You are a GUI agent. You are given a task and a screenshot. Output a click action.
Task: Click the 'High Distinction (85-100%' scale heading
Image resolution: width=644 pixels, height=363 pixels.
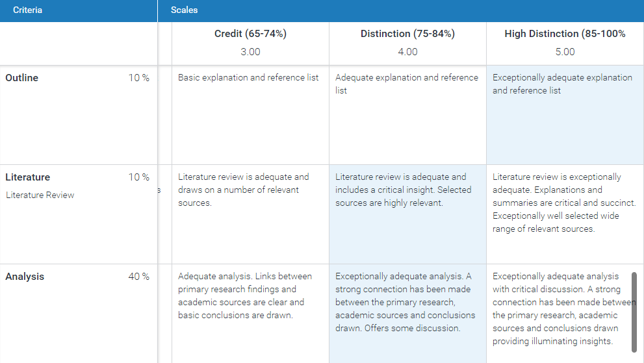(x=565, y=34)
